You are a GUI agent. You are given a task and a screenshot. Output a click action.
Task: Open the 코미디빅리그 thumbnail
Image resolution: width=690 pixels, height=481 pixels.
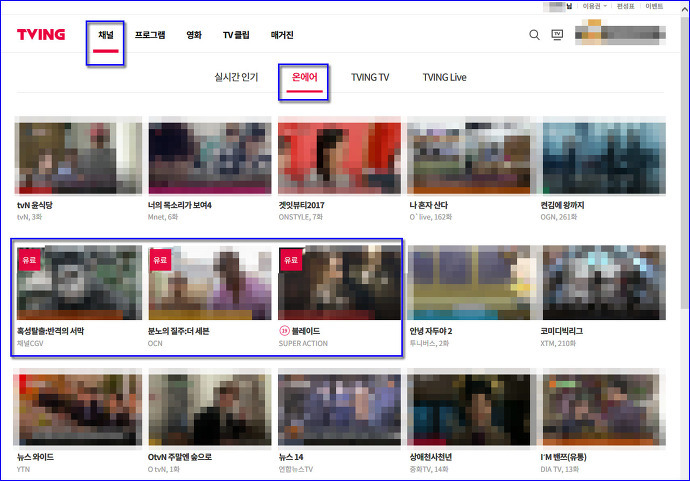(x=604, y=283)
